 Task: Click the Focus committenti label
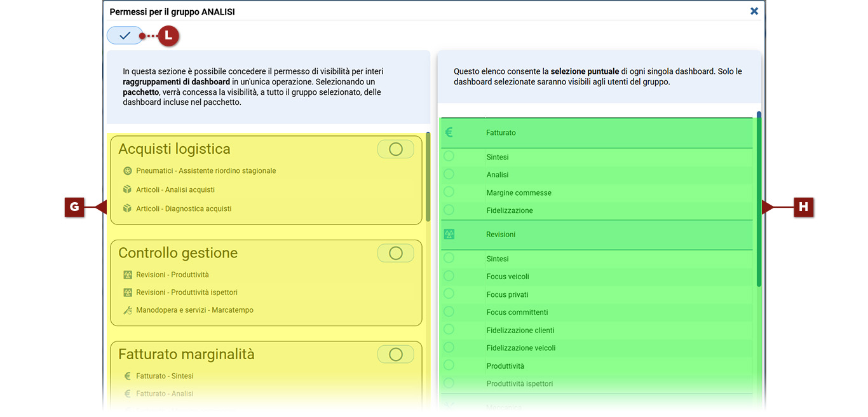point(517,312)
